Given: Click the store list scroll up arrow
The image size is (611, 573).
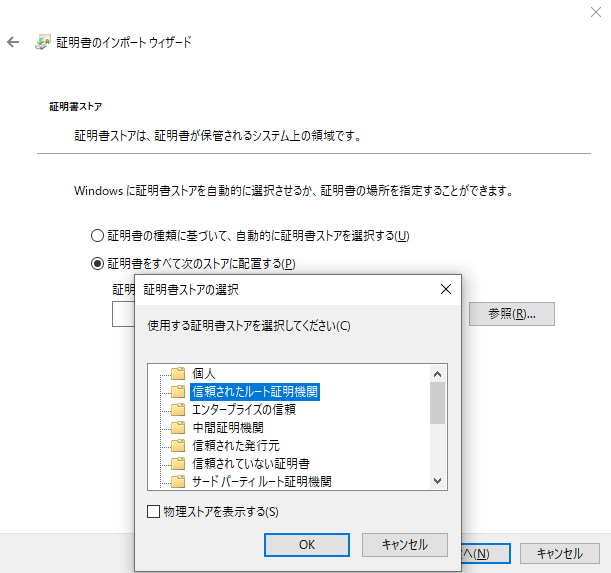Looking at the screenshot, I should (x=437, y=374).
